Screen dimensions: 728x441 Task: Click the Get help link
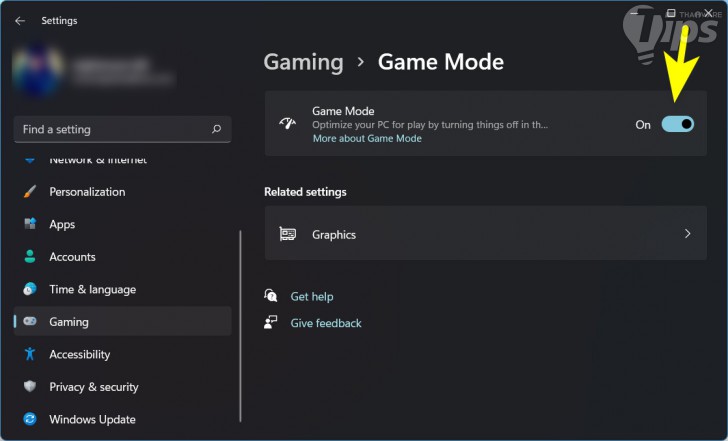[x=312, y=296]
